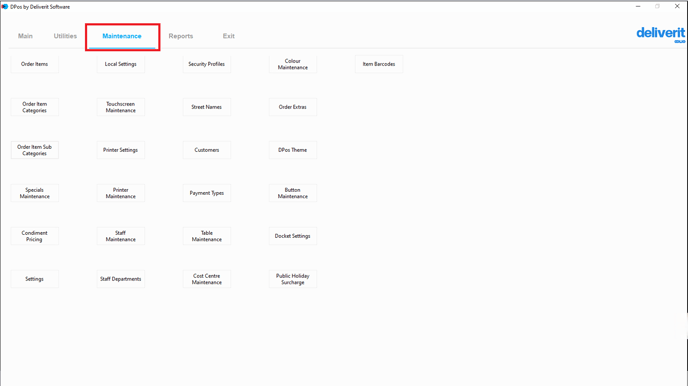Click the Exit tab
The height and width of the screenshot is (386, 688).
tap(229, 36)
